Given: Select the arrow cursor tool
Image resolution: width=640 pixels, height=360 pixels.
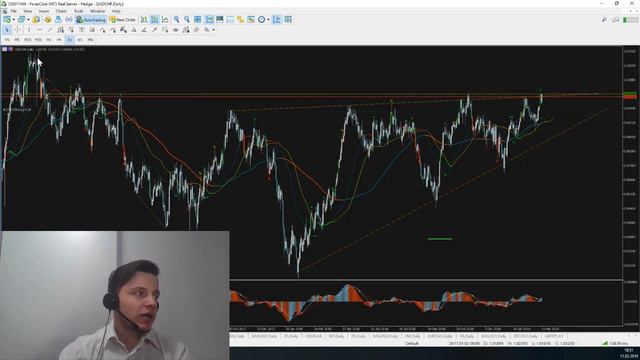Looking at the screenshot, I should 7,30.
